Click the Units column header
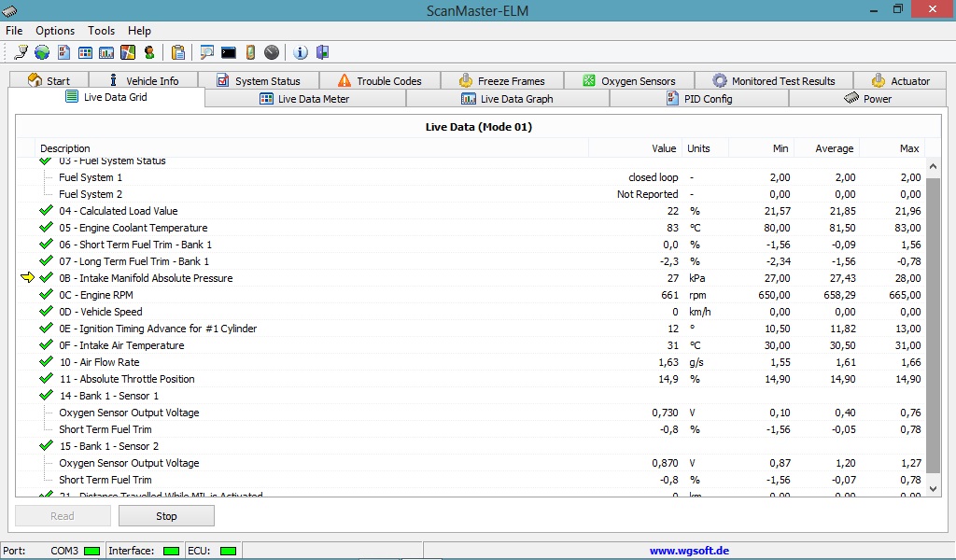 tap(706, 148)
